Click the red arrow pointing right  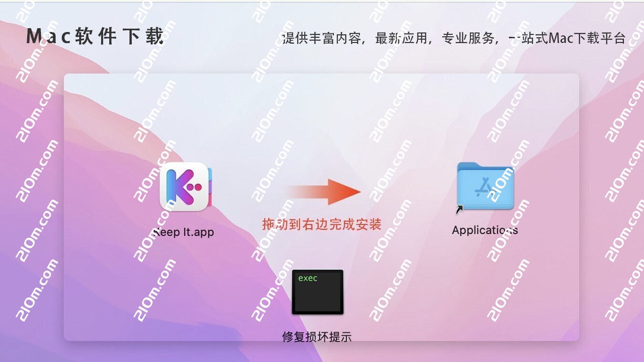pyautogui.click(x=323, y=192)
